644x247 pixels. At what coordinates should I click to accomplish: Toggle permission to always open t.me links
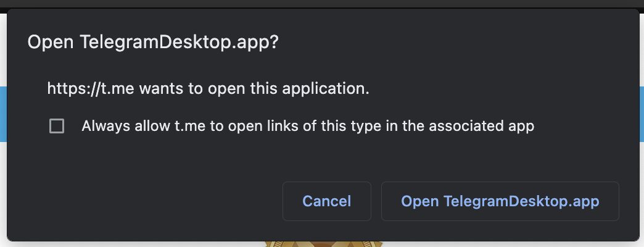pyautogui.click(x=57, y=126)
